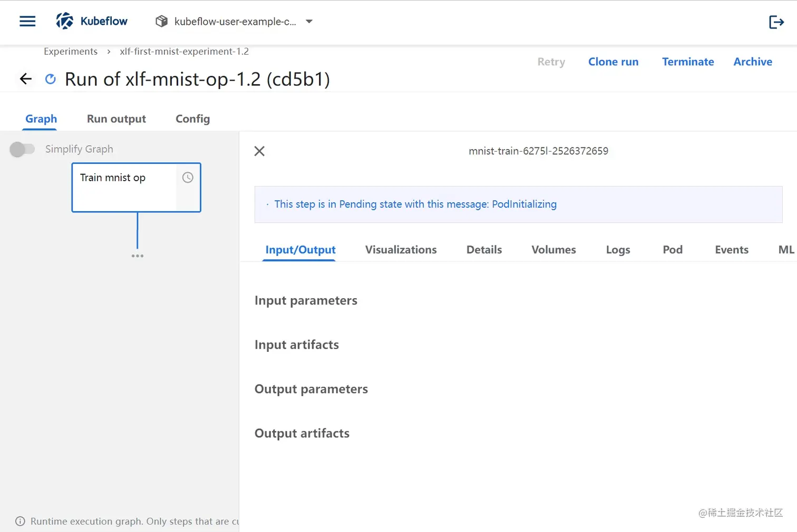
Task: Open the Logs tab
Action: click(618, 250)
